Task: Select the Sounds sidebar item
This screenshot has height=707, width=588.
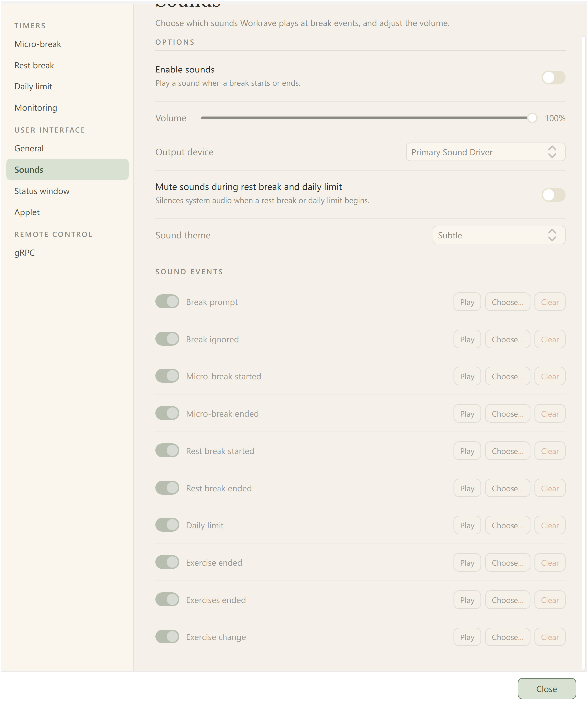Action: tap(68, 170)
